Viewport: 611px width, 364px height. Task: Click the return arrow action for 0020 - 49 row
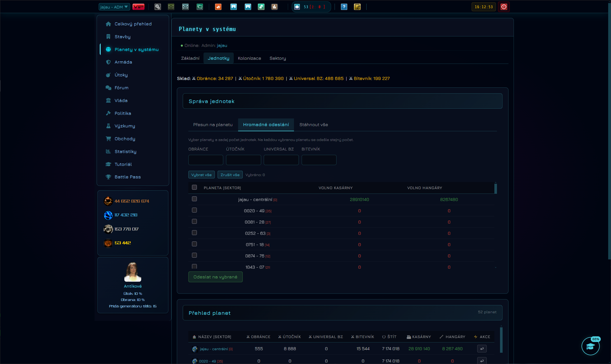point(482,361)
